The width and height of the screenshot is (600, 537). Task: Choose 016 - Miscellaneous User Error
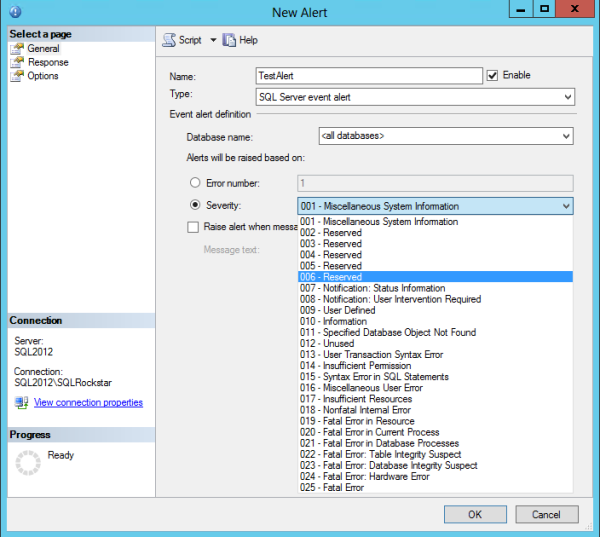coord(435,388)
